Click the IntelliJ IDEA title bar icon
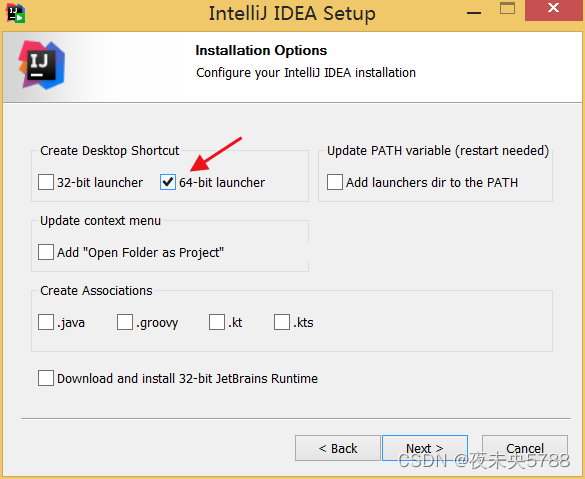The height and width of the screenshot is (479, 585). [x=15, y=13]
